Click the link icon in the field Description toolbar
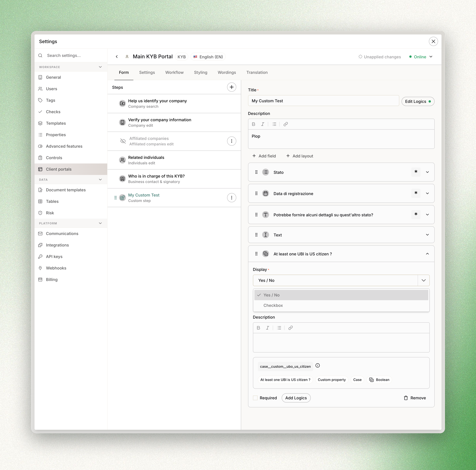476x470 pixels. (x=290, y=328)
